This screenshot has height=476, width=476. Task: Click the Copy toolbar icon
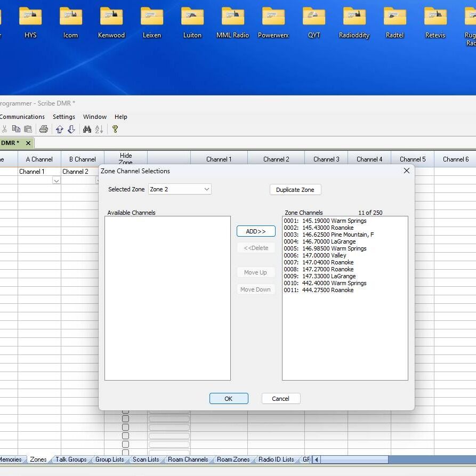pyautogui.click(x=16, y=129)
